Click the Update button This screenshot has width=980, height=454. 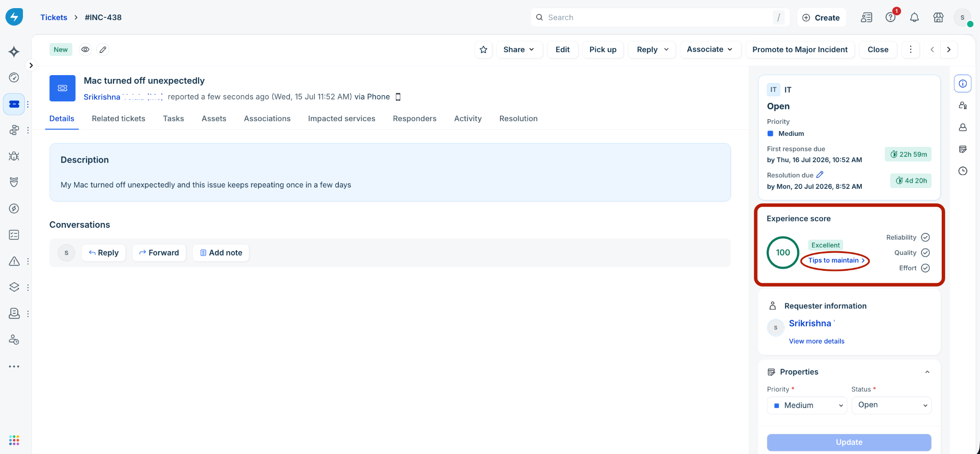pyautogui.click(x=849, y=443)
